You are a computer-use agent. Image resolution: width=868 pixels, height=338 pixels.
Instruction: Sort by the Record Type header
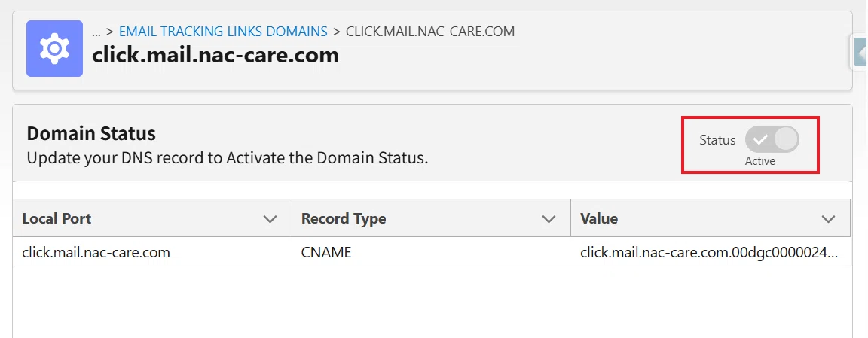click(344, 218)
